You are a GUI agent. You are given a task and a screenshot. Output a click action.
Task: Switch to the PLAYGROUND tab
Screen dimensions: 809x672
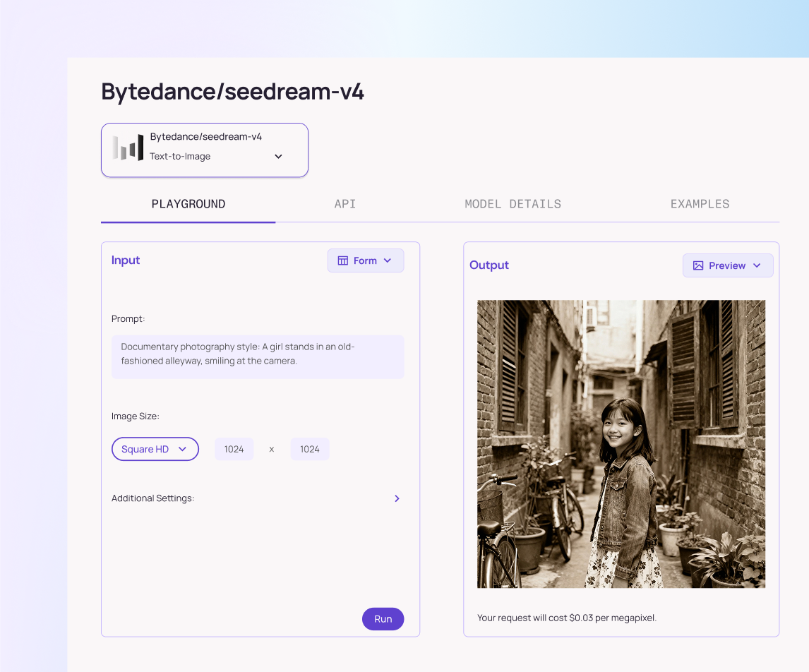coord(188,204)
